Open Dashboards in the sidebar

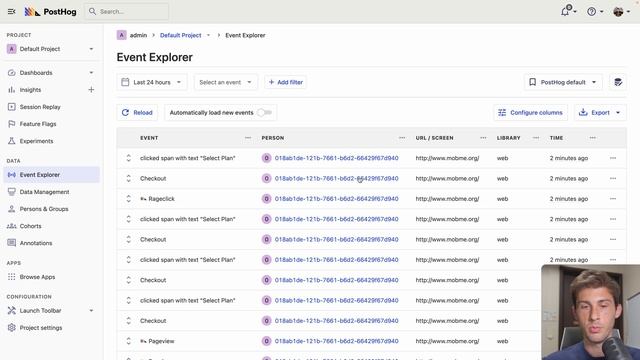click(x=36, y=73)
